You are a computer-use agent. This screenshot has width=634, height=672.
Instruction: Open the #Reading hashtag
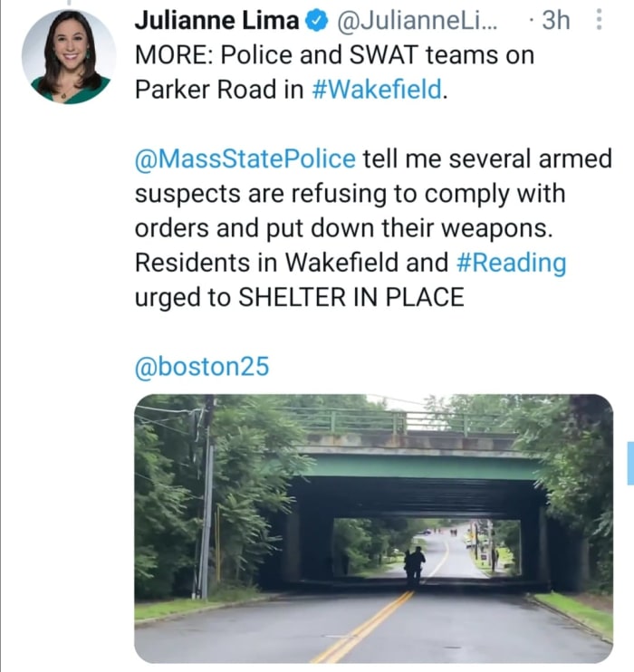pos(511,263)
